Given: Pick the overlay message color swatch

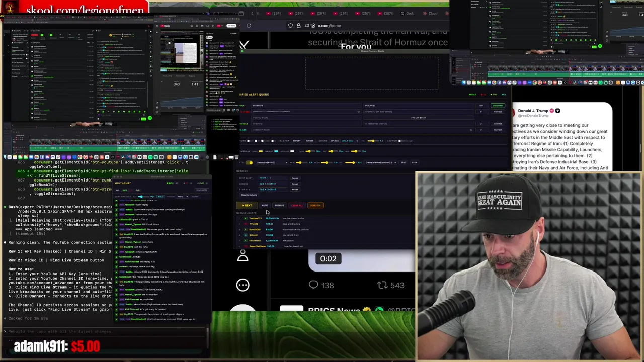Looking at the screenshot, I should click(x=292, y=151).
